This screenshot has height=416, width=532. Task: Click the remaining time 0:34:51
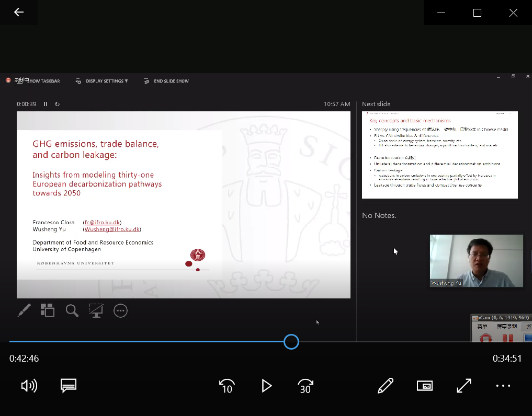click(507, 359)
